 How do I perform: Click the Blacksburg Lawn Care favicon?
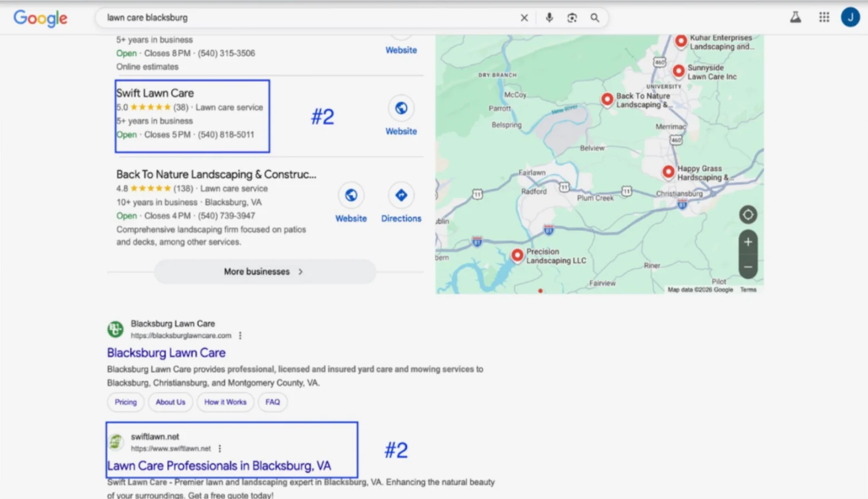(x=115, y=329)
